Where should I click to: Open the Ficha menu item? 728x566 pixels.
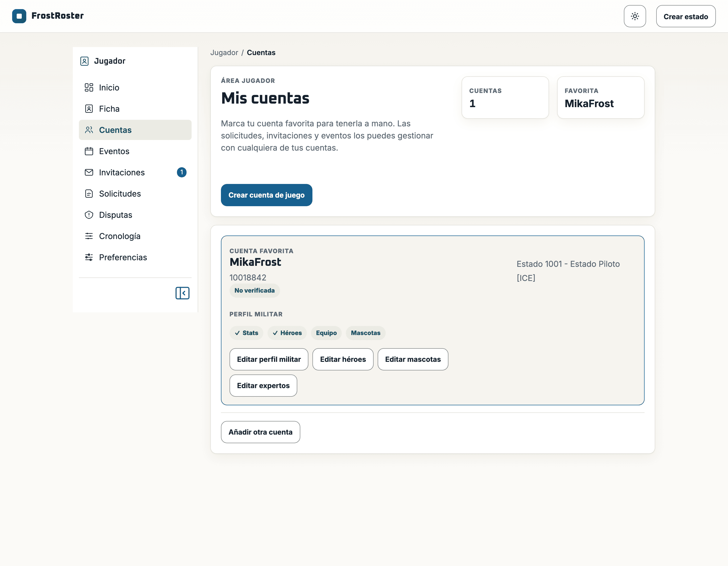click(135, 109)
